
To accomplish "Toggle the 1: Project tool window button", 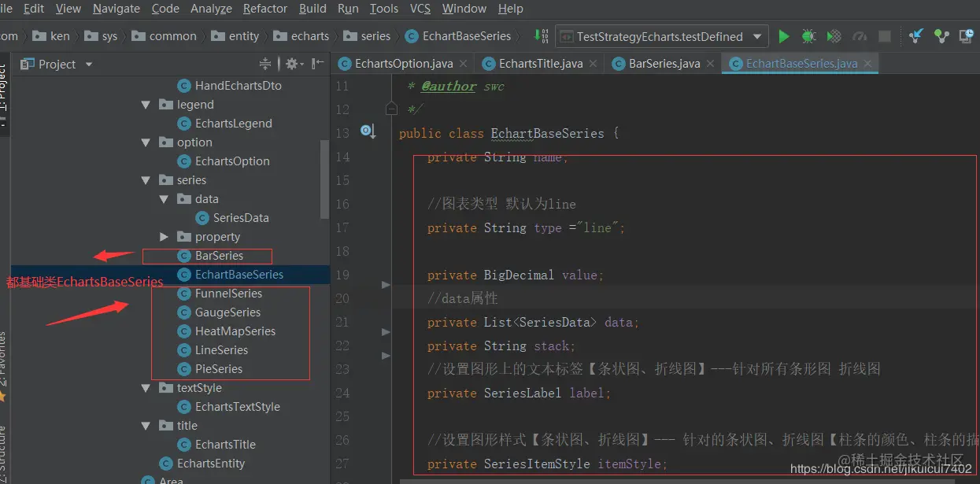I will [x=4, y=94].
